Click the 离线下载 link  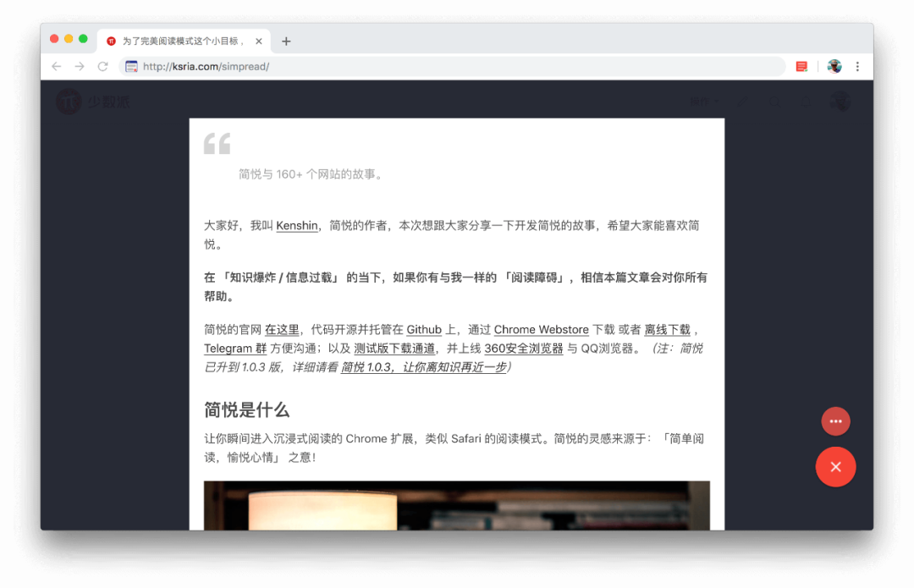click(668, 330)
